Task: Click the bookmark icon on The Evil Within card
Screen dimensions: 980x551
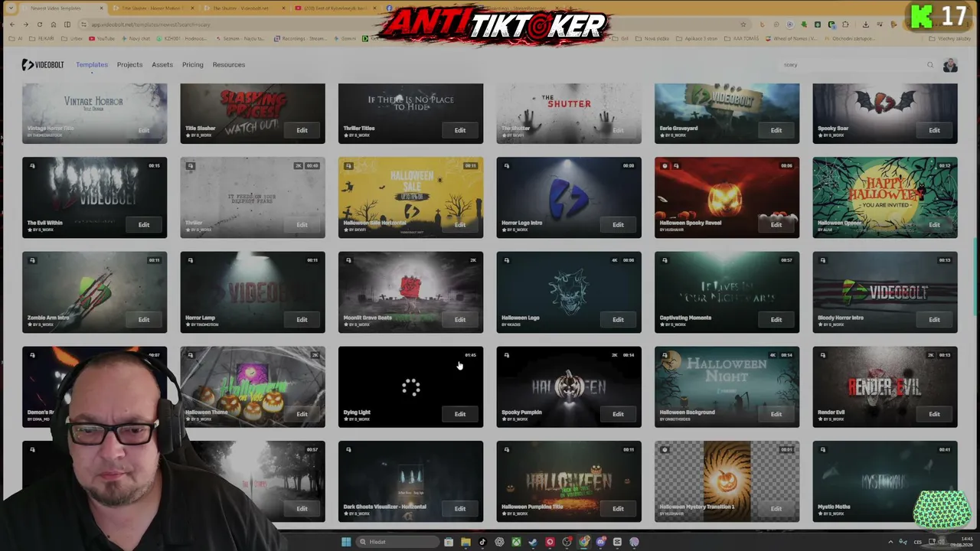Action: [32, 165]
